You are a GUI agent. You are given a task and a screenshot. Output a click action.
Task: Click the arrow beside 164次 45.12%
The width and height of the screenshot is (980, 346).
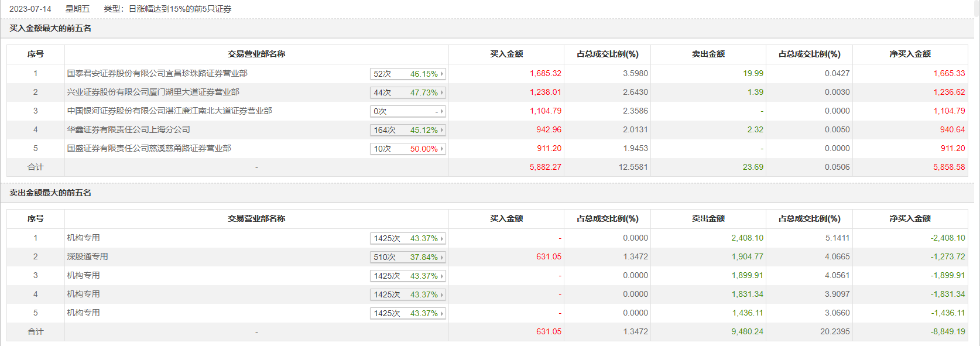(441, 130)
